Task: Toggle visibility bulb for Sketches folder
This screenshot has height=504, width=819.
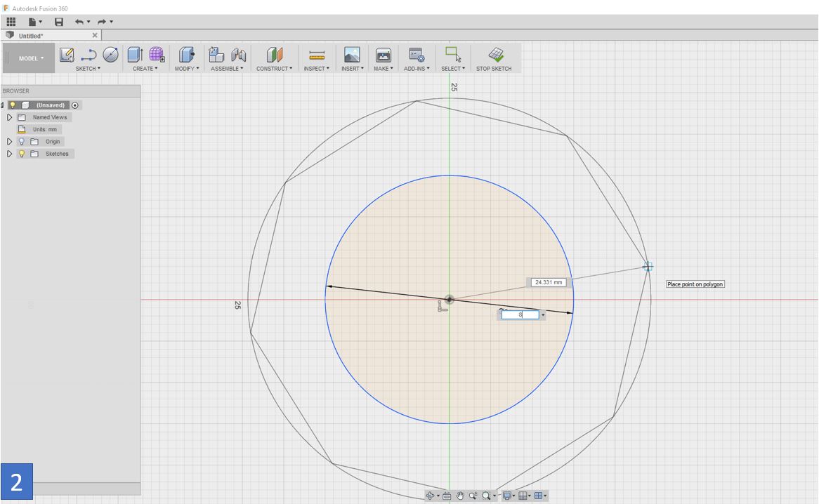Action: [21, 154]
